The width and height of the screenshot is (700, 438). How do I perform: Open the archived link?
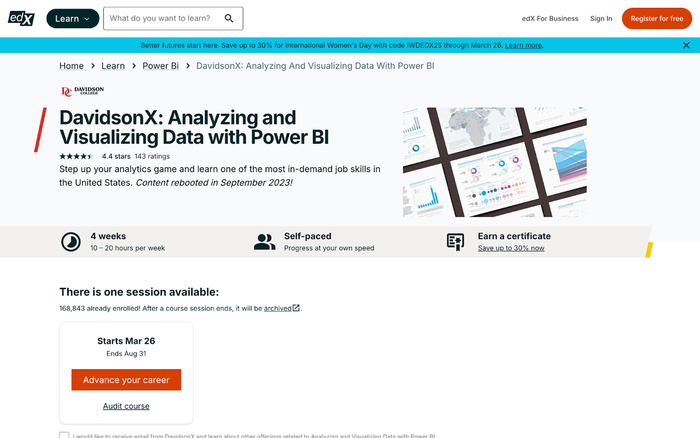point(277,308)
